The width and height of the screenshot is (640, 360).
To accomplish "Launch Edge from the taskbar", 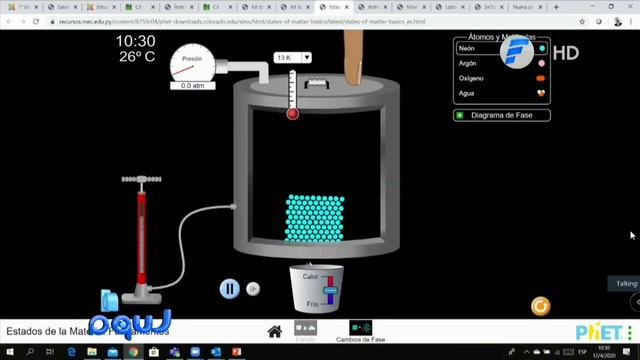I will [71, 351].
